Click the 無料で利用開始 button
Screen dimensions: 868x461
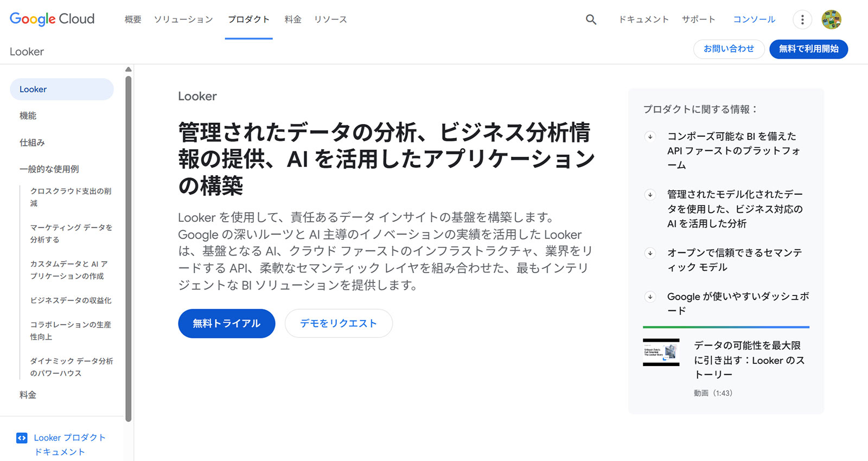(x=808, y=49)
